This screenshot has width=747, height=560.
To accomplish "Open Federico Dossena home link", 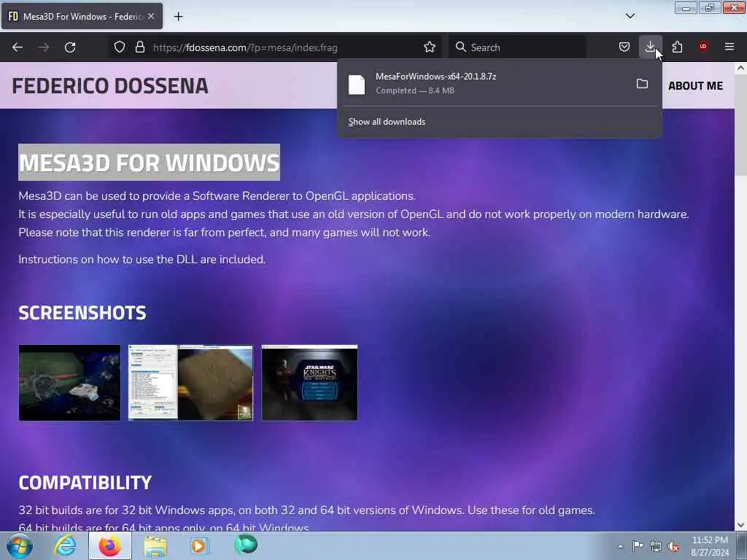I will pos(110,86).
